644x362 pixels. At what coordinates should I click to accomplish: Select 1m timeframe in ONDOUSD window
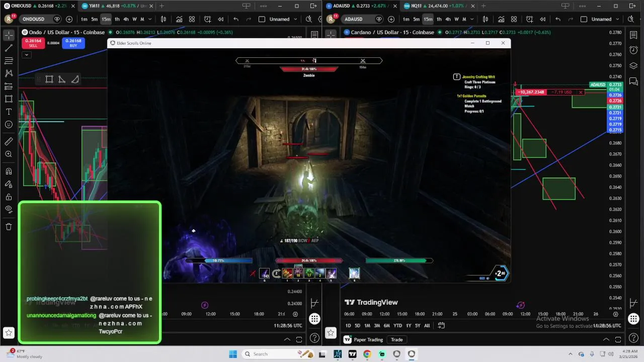pyautogui.click(x=84, y=19)
